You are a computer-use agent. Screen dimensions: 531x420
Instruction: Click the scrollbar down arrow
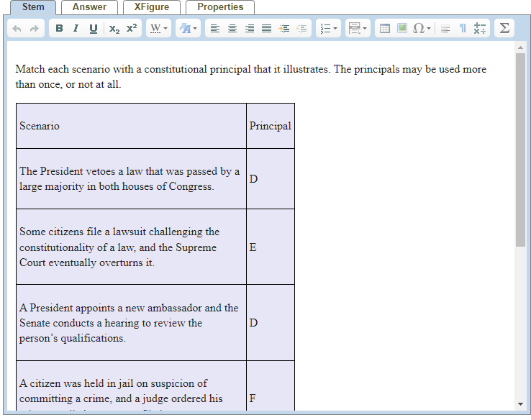pyautogui.click(x=520, y=404)
